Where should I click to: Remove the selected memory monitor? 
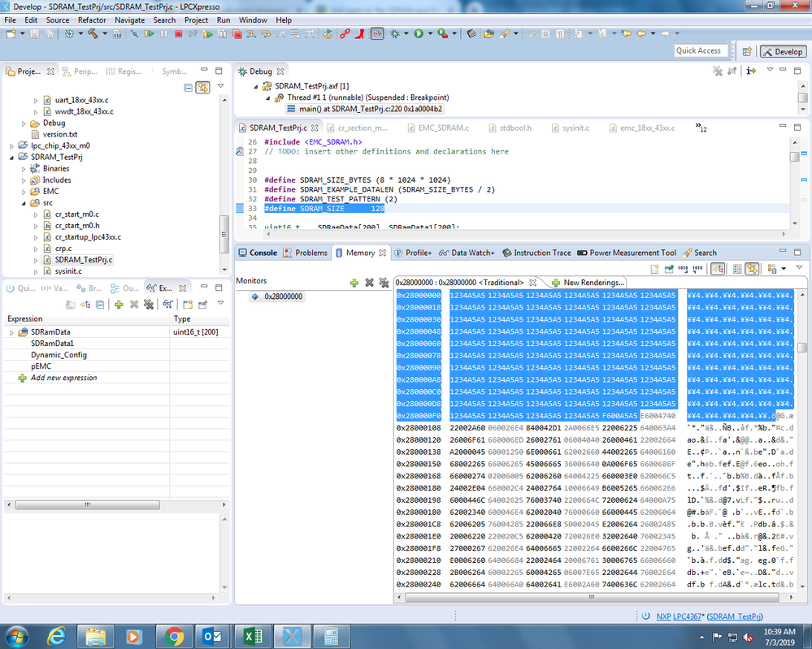(x=369, y=282)
